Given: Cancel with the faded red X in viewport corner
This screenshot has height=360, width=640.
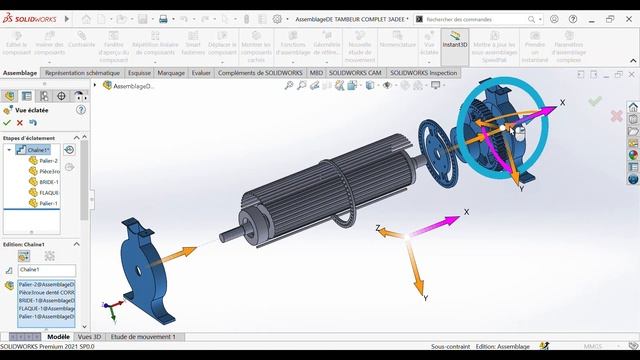Looking at the screenshot, I should pos(616,116).
